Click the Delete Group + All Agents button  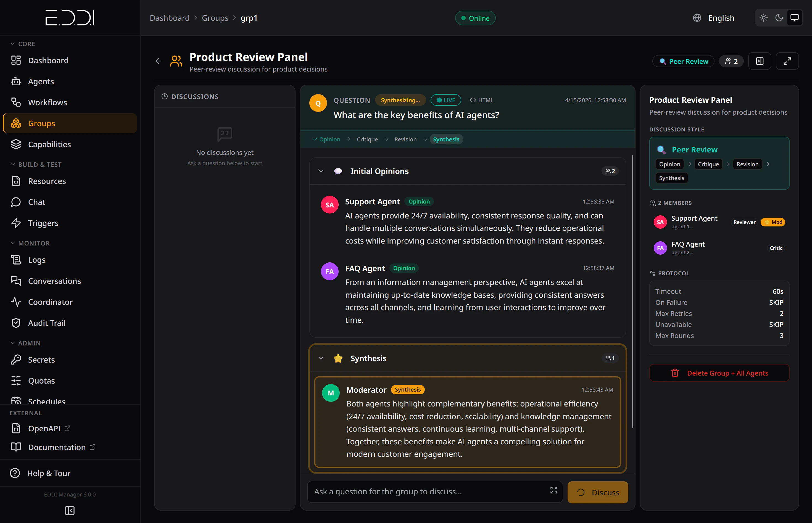click(719, 373)
